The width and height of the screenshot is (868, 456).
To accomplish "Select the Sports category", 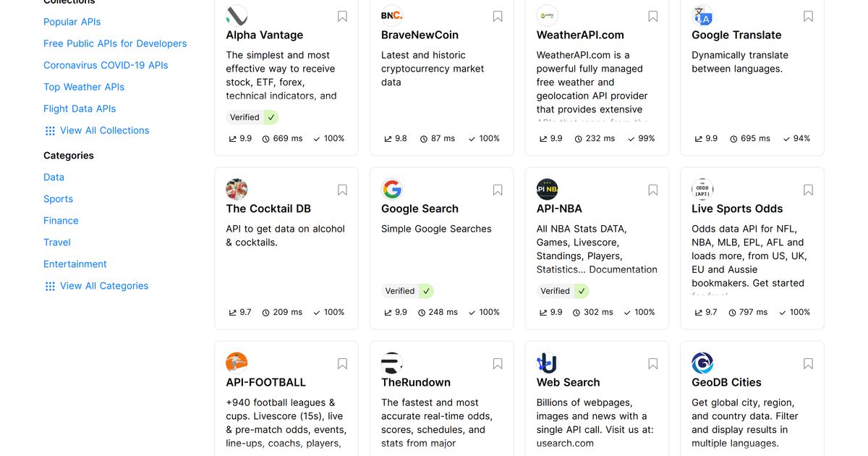I will coord(58,198).
